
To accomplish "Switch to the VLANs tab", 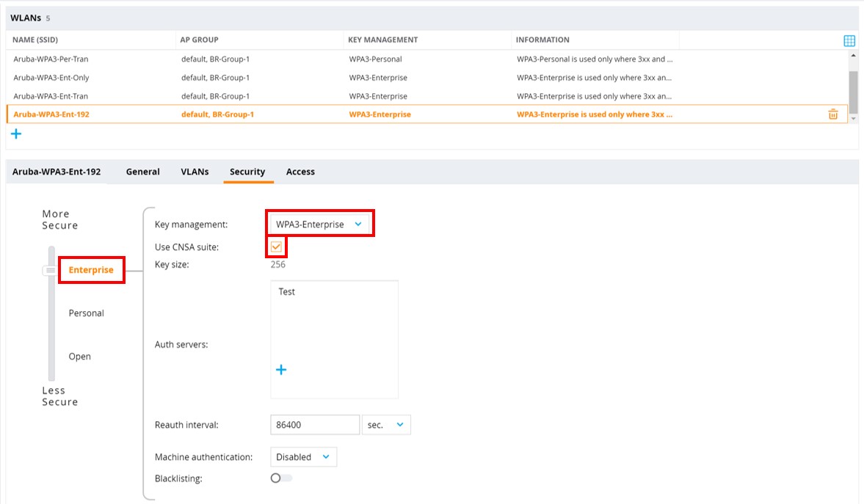I will click(x=195, y=172).
